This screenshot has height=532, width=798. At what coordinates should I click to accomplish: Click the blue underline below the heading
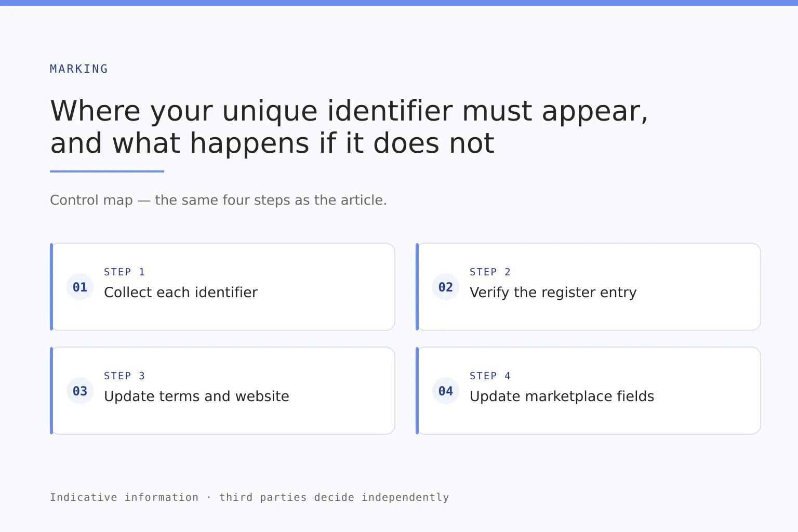107,171
